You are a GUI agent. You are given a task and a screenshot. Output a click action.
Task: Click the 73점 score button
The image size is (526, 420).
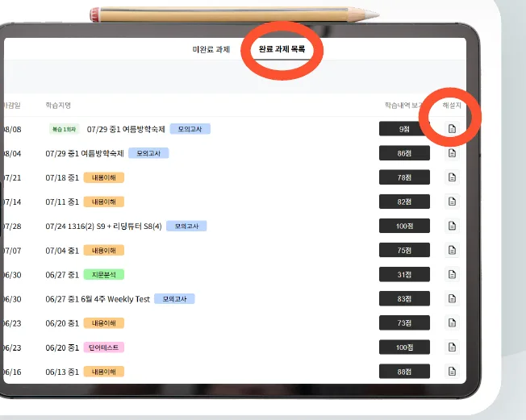coord(404,322)
